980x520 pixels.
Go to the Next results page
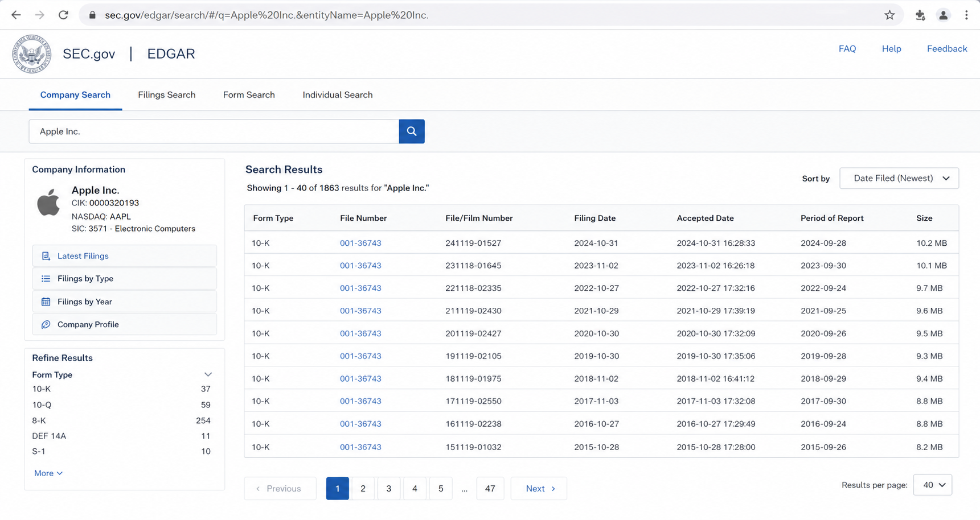539,489
